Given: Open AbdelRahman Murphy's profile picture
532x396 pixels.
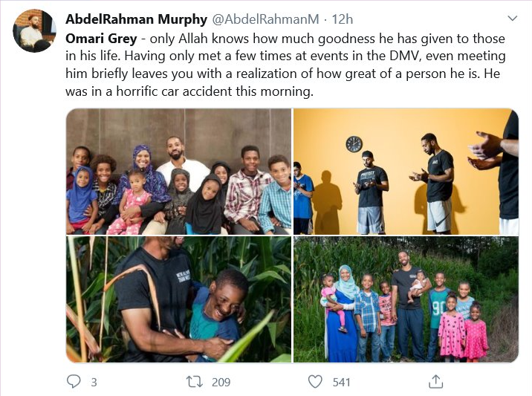Looking at the screenshot, I should (34, 31).
